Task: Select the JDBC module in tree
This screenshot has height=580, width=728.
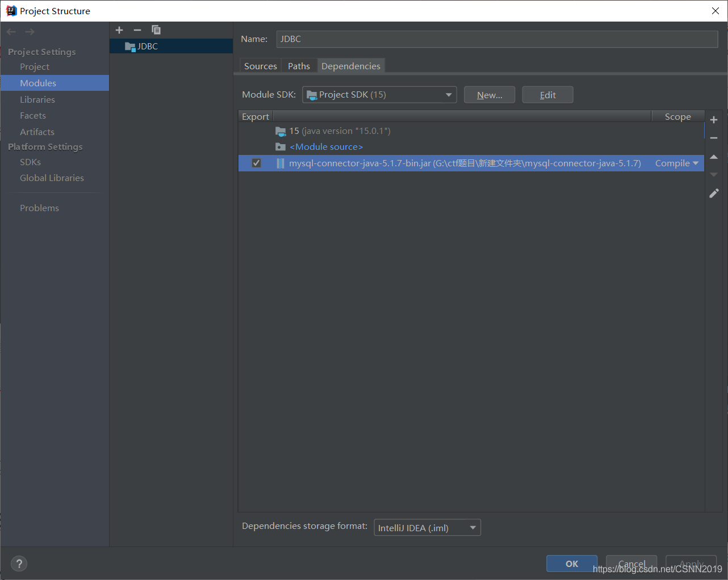Action: 171,46
